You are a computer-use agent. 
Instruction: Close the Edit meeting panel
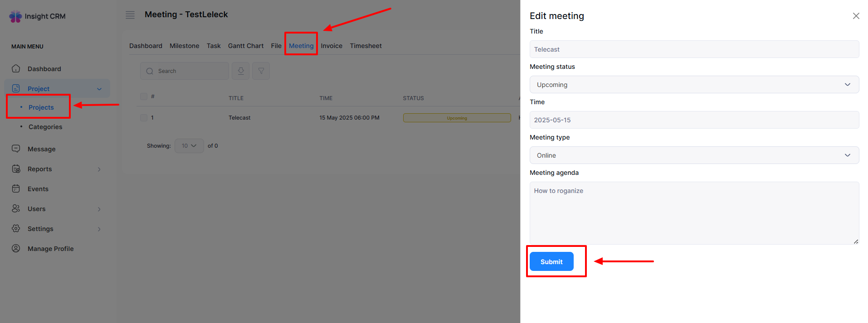856,16
